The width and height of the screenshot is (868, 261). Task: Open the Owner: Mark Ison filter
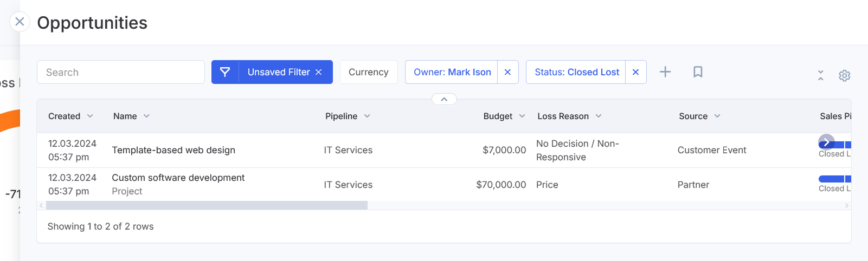tap(452, 72)
